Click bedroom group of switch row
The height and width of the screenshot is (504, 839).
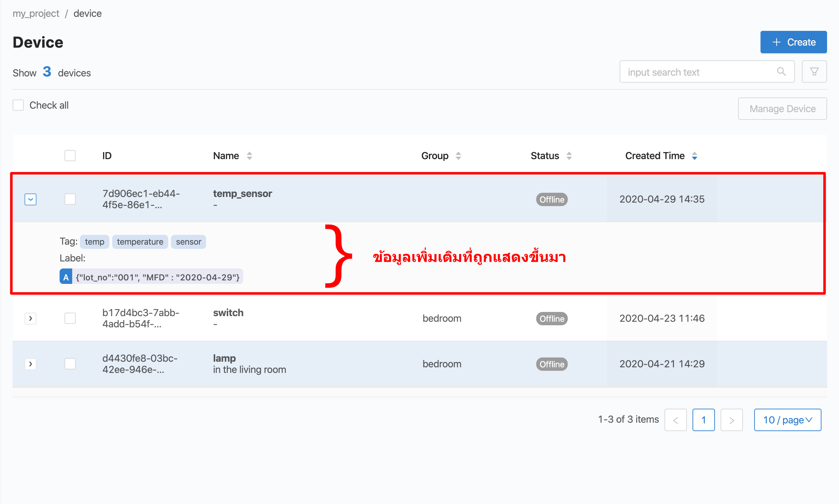pyautogui.click(x=442, y=318)
